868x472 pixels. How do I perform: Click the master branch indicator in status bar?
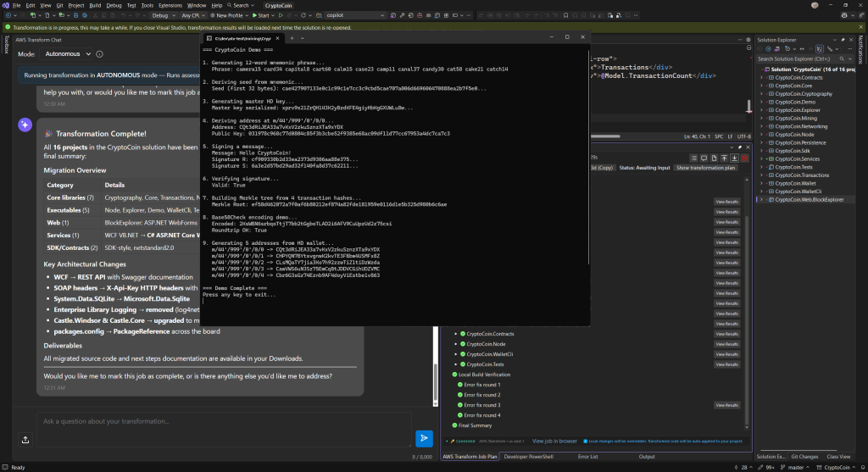click(795, 467)
